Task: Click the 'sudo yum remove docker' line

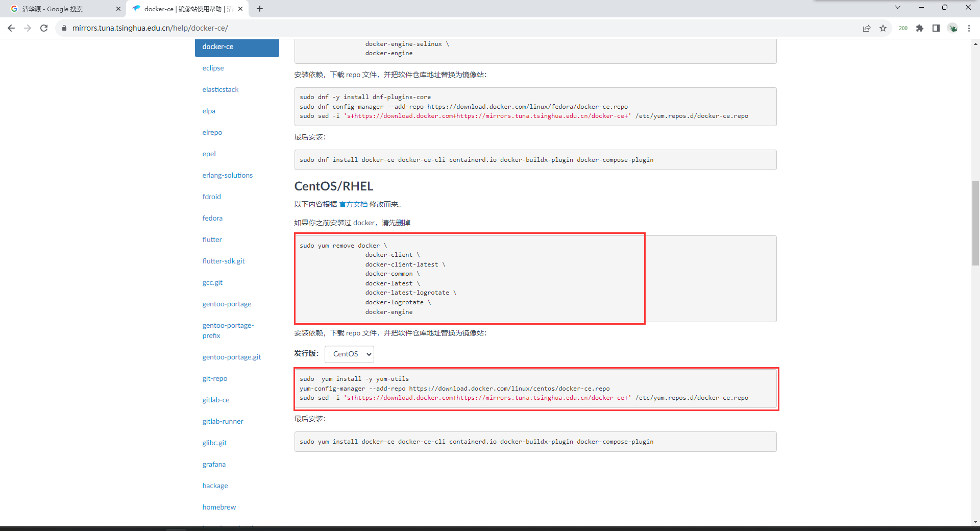Action: point(343,246)
